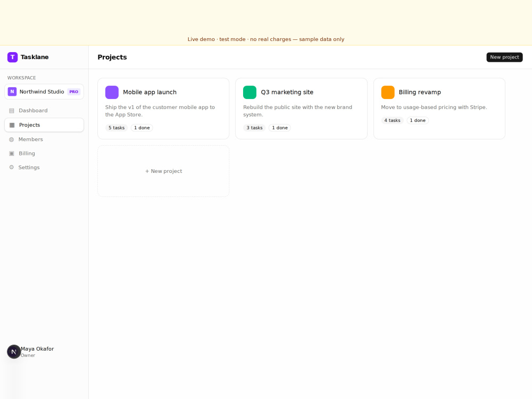Click the green Q3 marketing site project icon
The image size is (532, 399).
tap(250, 92)
